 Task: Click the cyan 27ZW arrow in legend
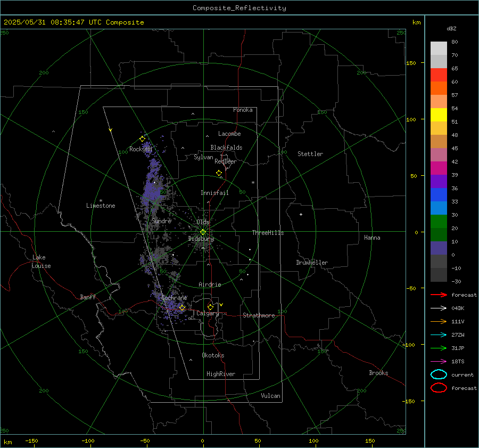tap(439, 335)
